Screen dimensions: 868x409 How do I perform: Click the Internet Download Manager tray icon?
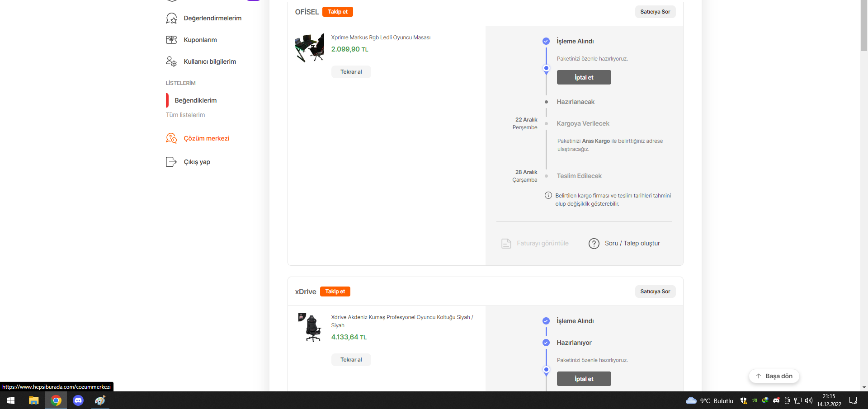click(x=765, y=400)
